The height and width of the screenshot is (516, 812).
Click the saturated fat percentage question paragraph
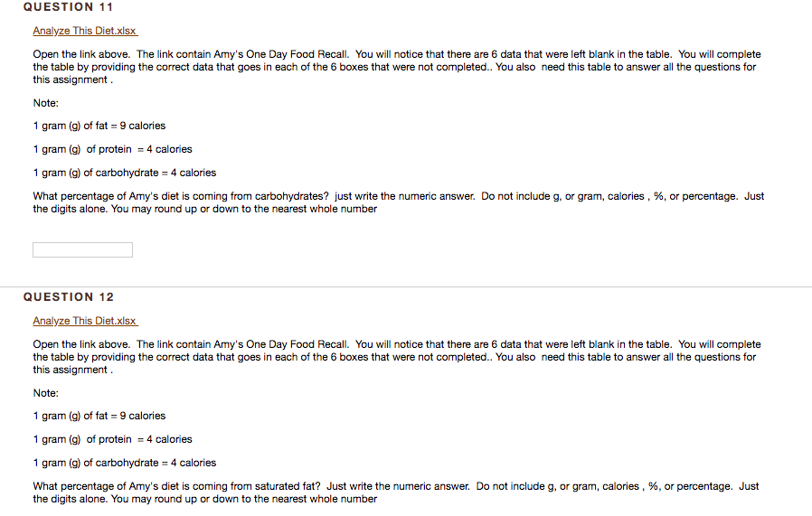click(x=396, y=493)
